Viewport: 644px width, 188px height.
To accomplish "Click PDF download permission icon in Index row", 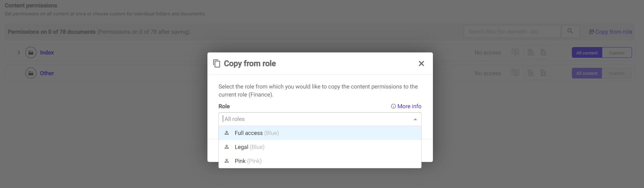I will click(x=530, y=52).
